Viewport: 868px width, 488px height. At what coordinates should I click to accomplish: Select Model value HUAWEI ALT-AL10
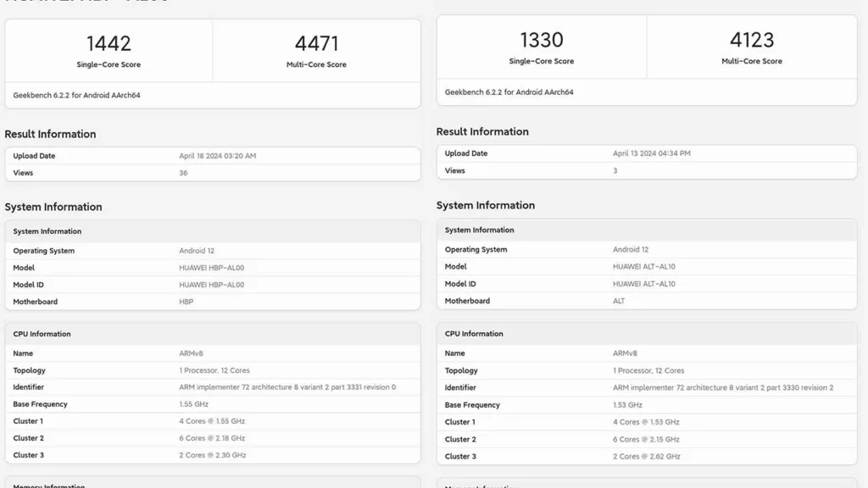644,267
